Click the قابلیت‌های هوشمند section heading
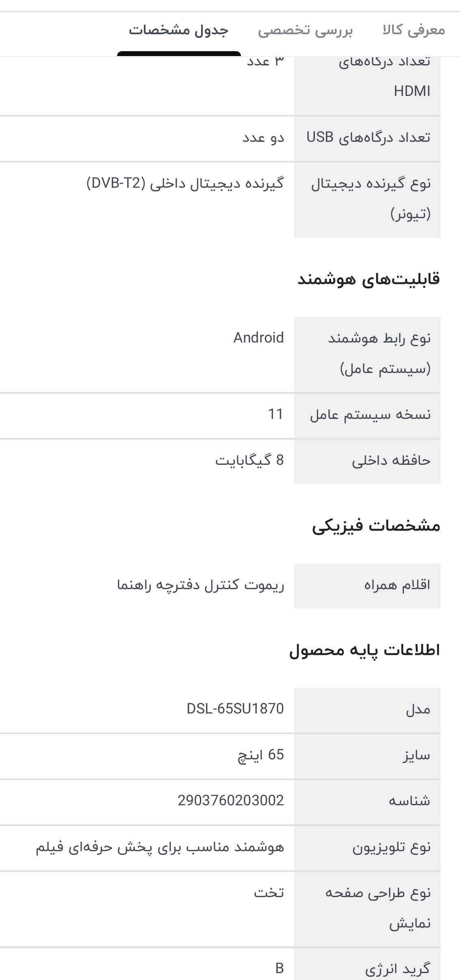Screen dimensions: 460x980 (x=369, y=280)
